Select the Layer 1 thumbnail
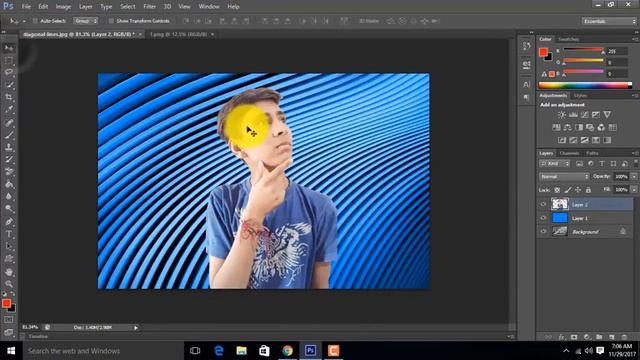 pyautogui.click(x=560, y=218)
